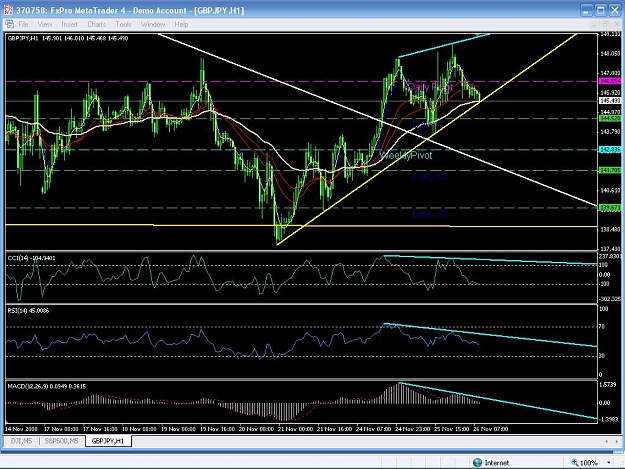This screenshot has width=625, height=469.
Task: Click the 148.050 price scale value
Action: click(610, 53)
